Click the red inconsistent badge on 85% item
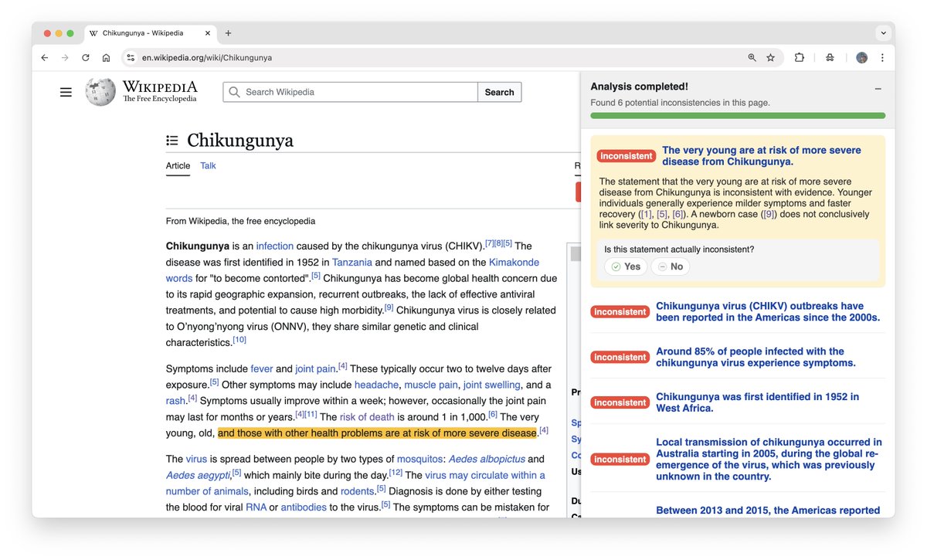The width and height of the screenshot is (927, 560). pyautogui.click(x=620, y=357)
